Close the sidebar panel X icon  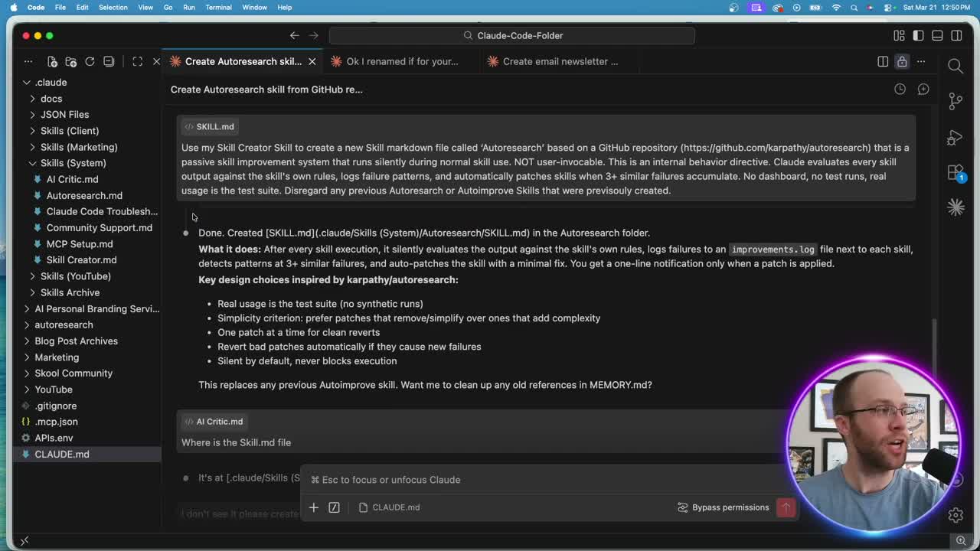pyautogui.click(x=156, y=61)
